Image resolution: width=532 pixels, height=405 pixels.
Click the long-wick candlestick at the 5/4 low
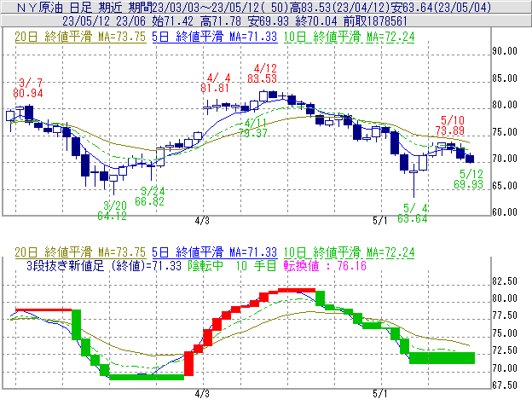[x=413, y=180]
